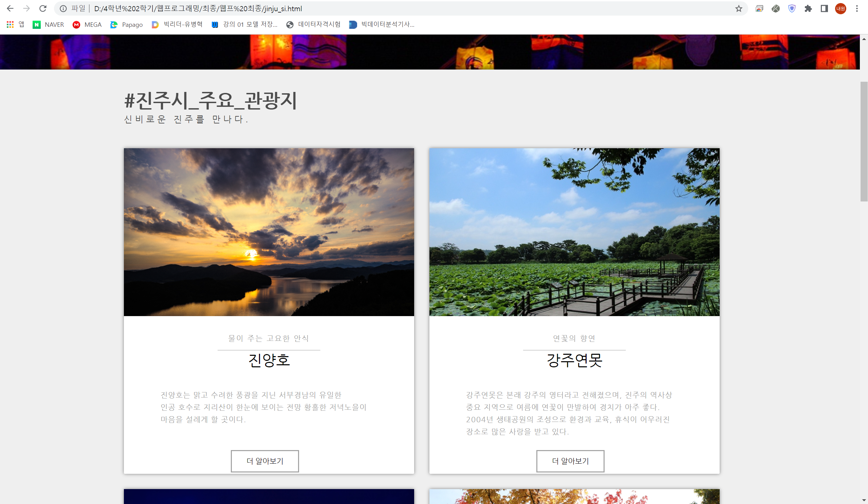
Task: Click the 연꽃의 향연 caption
Action: click(x=574, y=338)
